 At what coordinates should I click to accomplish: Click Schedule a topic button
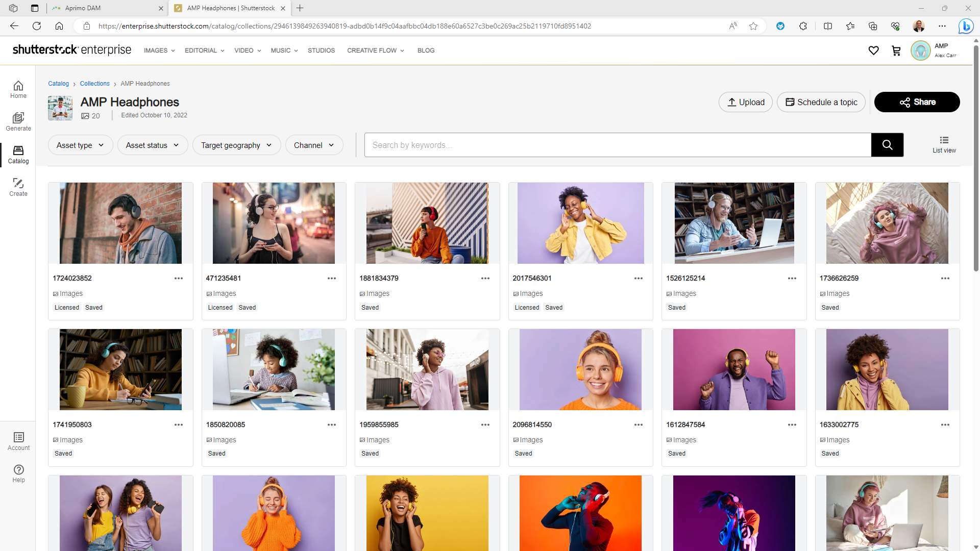coord(821,102)
